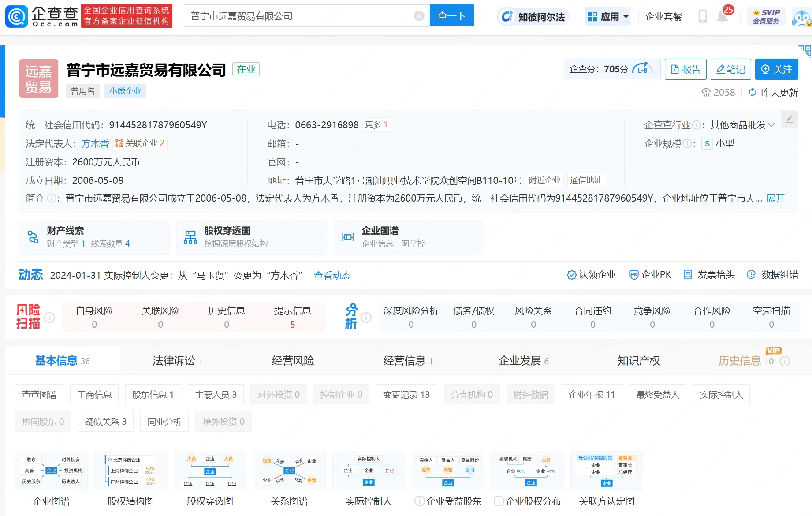Switch to 知识产权 tab

pyautogui.click(x=639, y=361)
